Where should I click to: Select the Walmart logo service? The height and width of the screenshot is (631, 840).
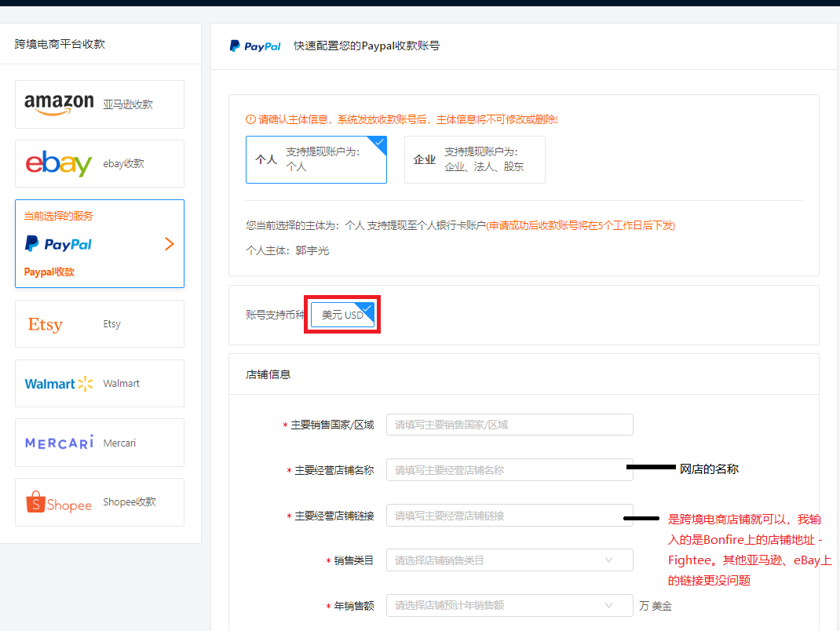pyautogui.click(x=59, y=384)
